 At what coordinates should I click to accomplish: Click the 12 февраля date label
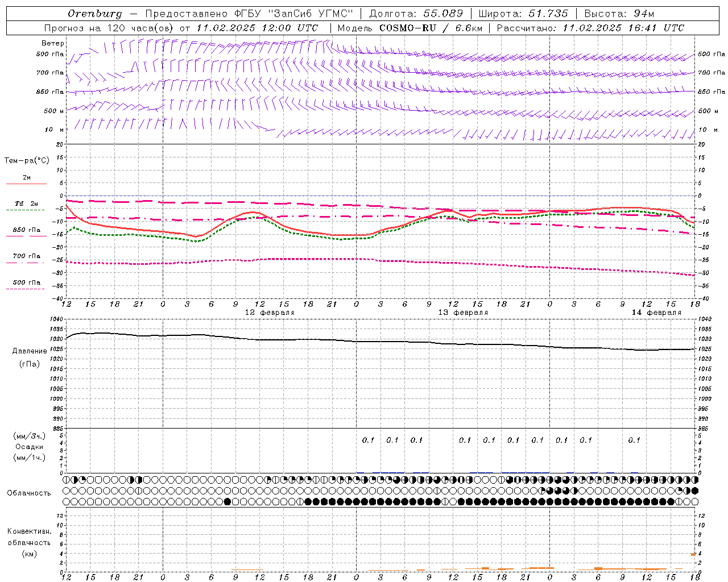tap(270, 313)
